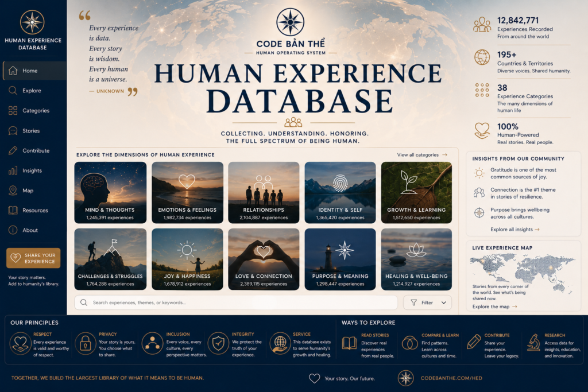Click the sun icon beside Gratitude insight
This screenshot has width=588, height=392.
479,173
